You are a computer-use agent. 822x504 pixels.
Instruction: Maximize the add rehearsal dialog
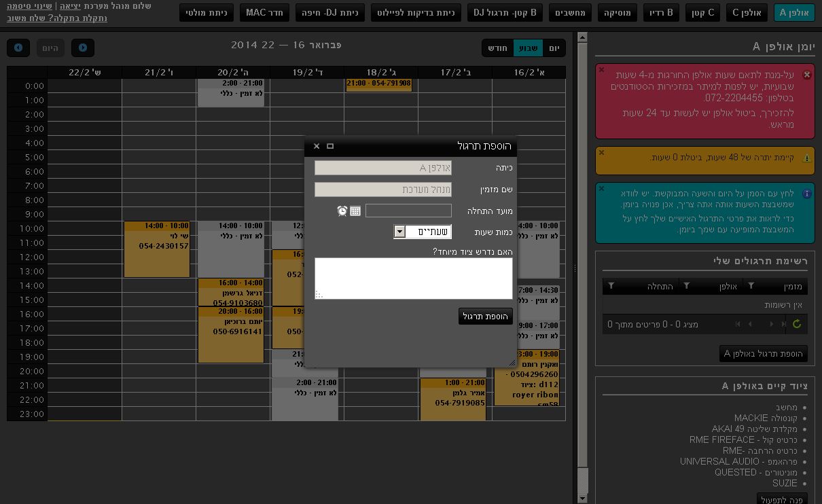[x=330, y=146]
